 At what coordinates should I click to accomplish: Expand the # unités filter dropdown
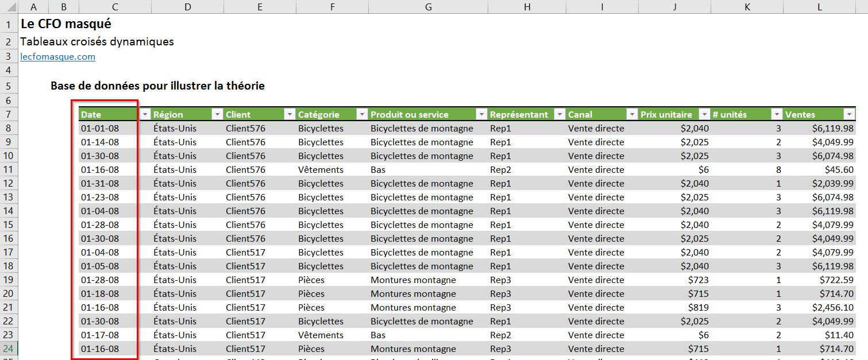777,114
